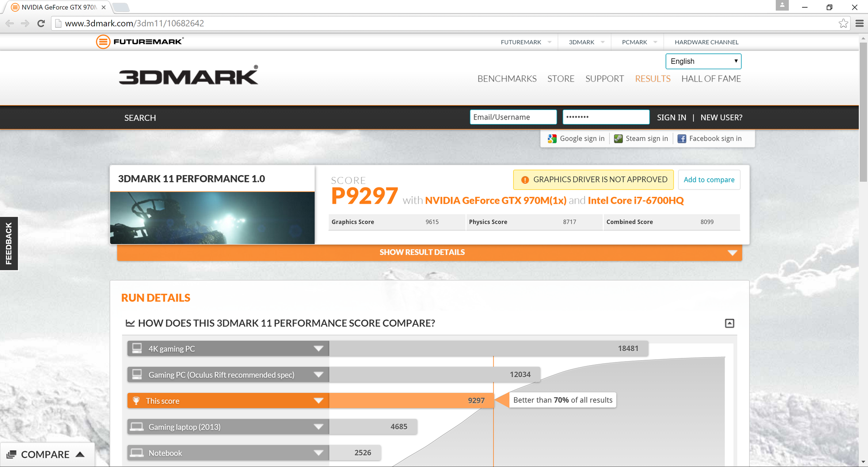
Task: Open the STORE menu item
Action: tap(561, 79)
